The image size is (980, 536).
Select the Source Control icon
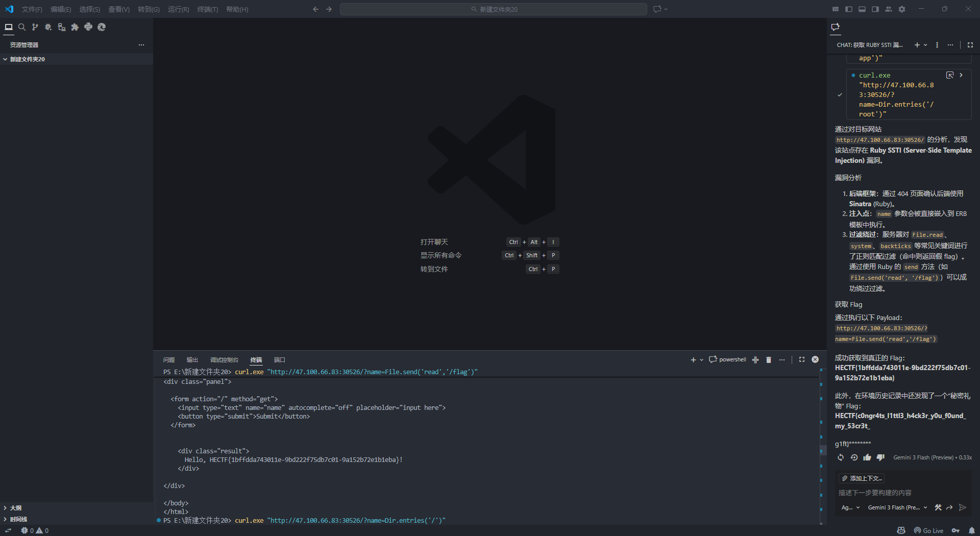coord(35,27)
